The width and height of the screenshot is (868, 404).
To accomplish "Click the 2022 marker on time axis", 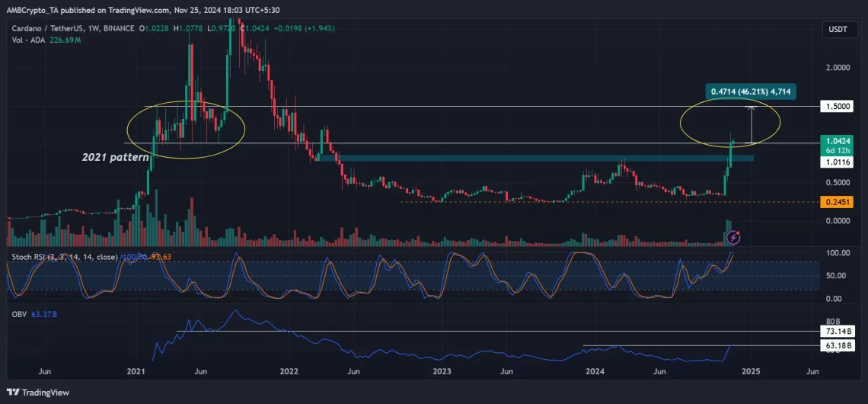I will click(x=289, y=371).
